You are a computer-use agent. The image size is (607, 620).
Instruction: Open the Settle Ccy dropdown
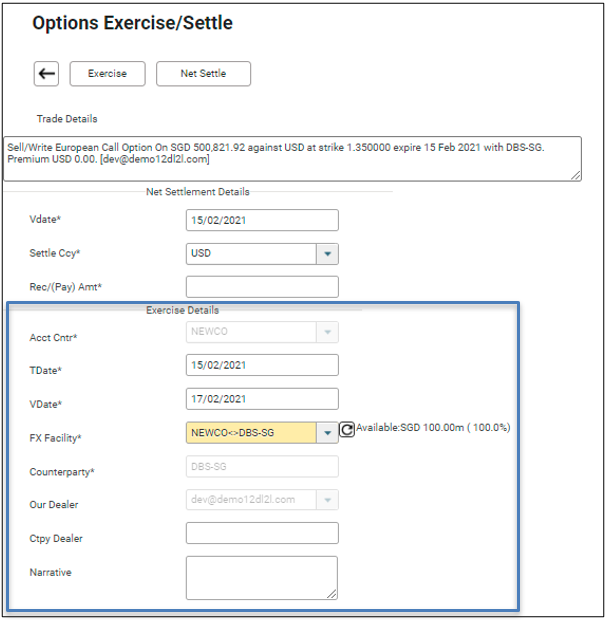tap(327, 254)
